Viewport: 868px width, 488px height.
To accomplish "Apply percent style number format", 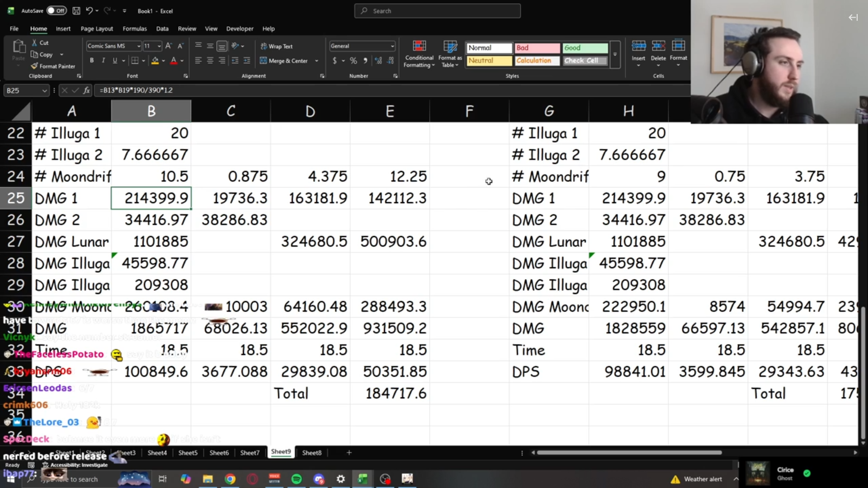I will (353, 61).
